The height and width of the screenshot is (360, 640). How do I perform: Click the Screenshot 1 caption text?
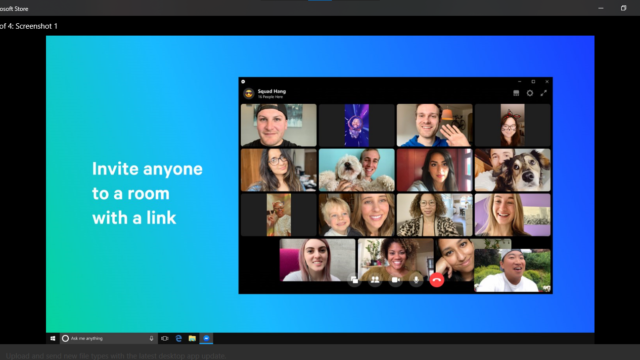(x=36, y=26)
